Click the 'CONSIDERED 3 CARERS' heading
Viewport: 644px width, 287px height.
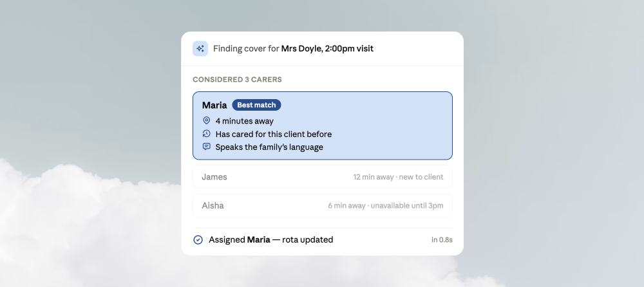tap(238, 80)
